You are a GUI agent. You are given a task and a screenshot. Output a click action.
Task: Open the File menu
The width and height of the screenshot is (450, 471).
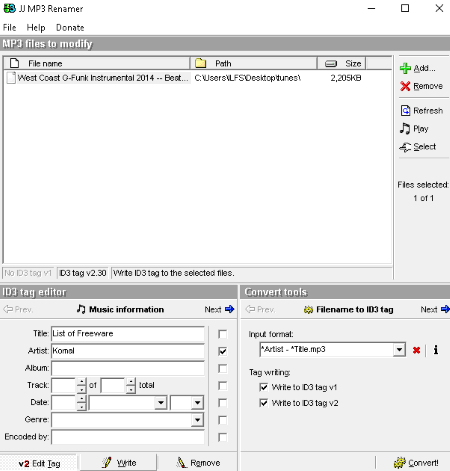click(9, 27)
